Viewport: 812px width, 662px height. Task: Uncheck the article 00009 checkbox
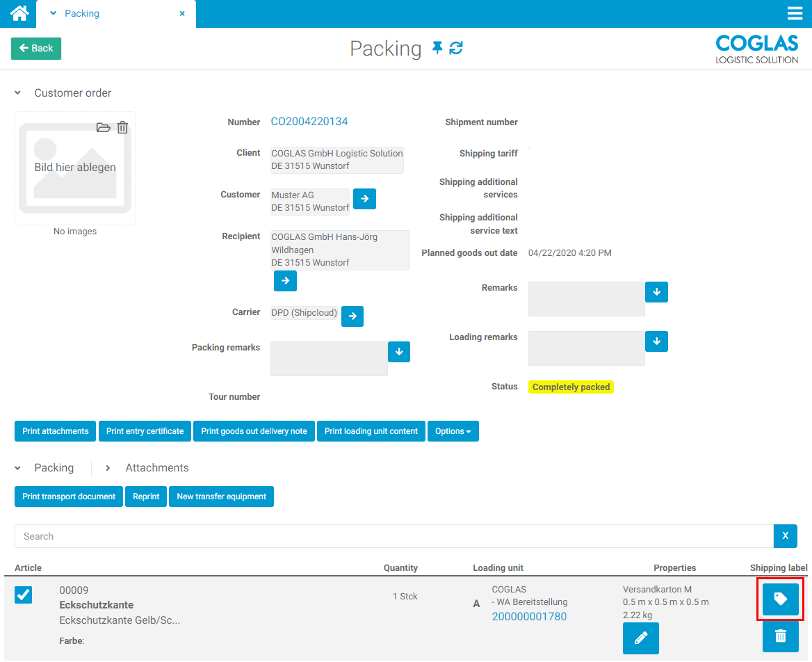pyautogui.click(x=24, y=595)
